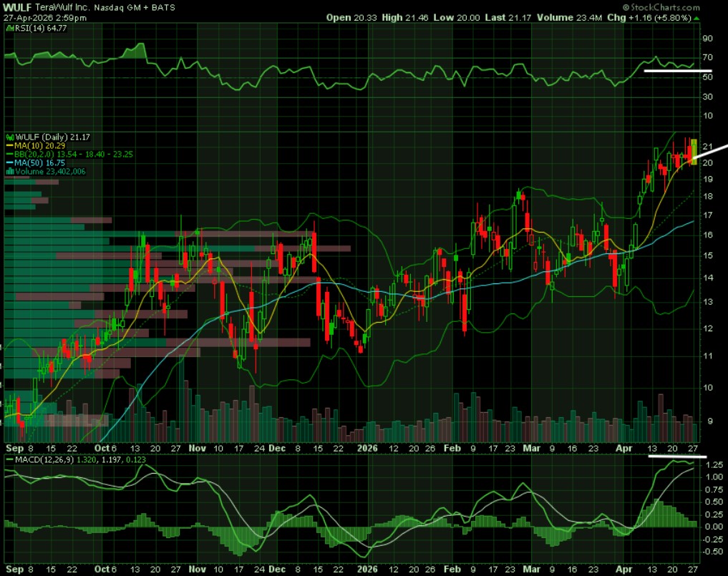Click the MACD(12,26,9) 1.320, 1.197, 0.123 label
The height and width of the screenshot is (576, 728).
pos(80,460)
